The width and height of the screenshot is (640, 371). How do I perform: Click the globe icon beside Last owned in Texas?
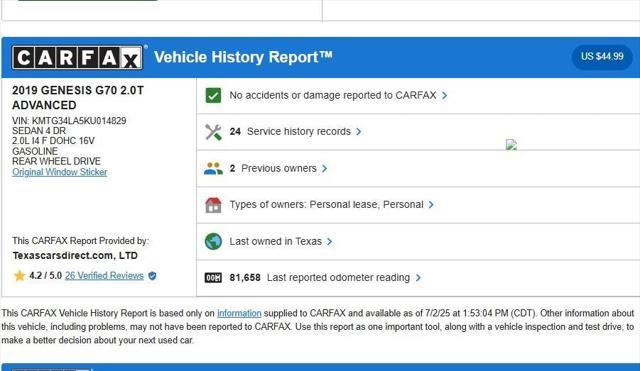click(x=213, y=241)
